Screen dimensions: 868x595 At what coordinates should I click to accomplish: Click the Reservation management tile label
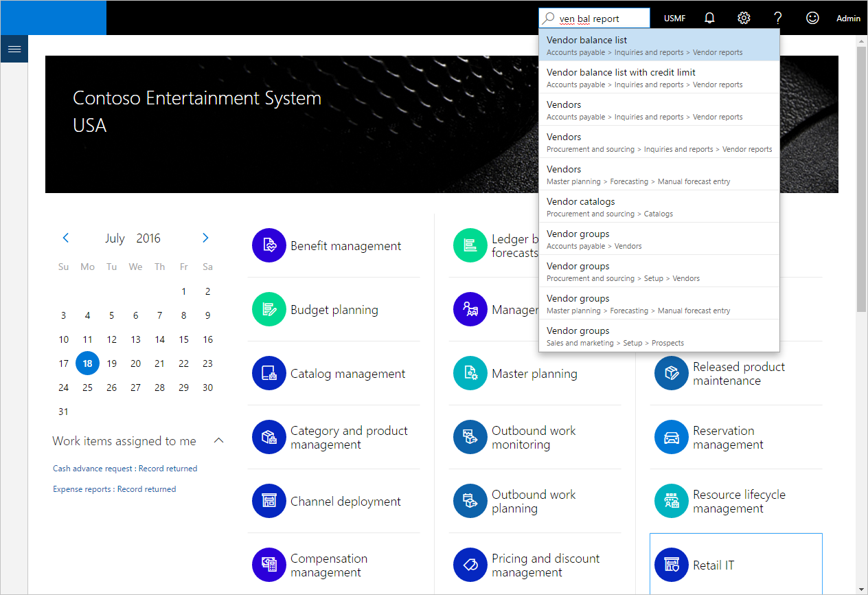728,438
